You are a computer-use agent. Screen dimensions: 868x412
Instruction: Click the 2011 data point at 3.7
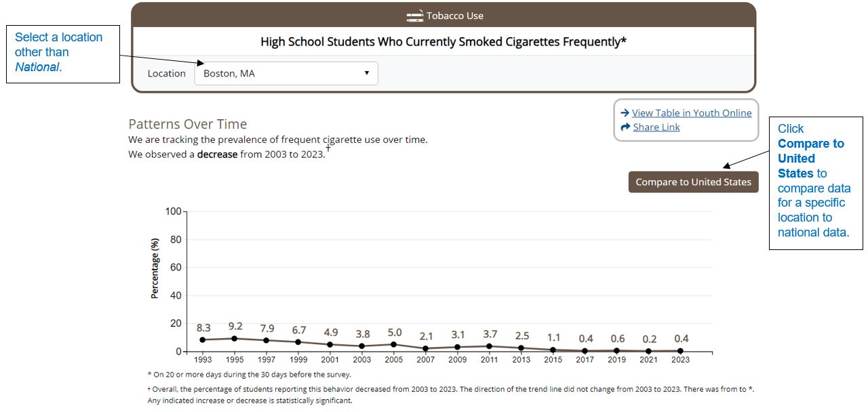490,346
